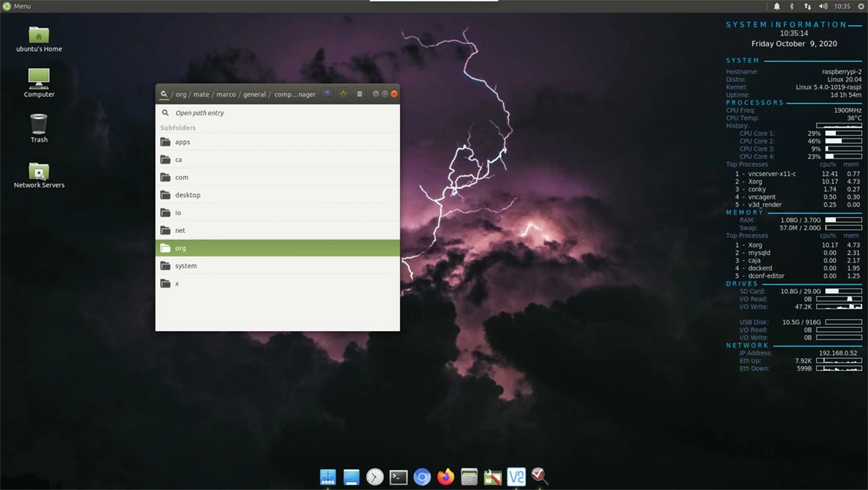Viewport: 868px width, 490px height.
Task: Click the Bluetooth indicator icon
Action: point(791,6)
